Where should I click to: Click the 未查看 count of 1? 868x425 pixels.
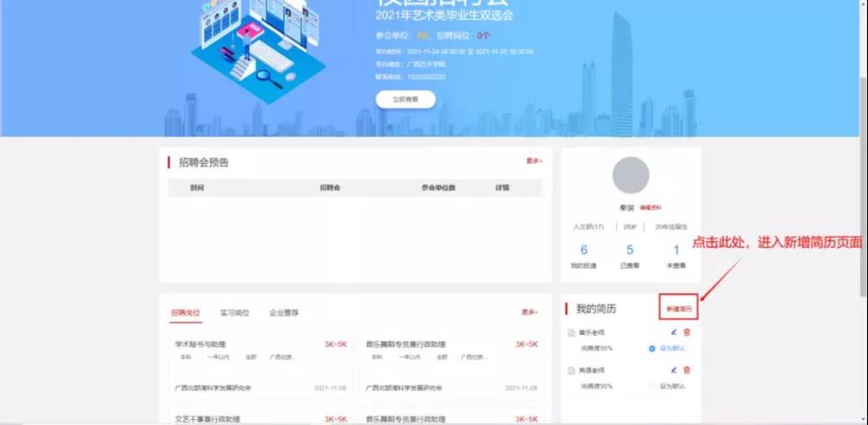point(676,252)
